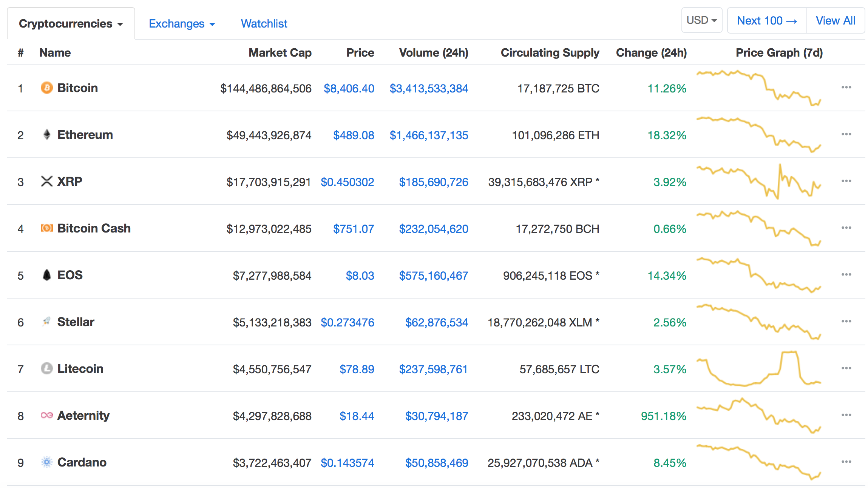Open the XRP coin page link

(x=70, y=182)
